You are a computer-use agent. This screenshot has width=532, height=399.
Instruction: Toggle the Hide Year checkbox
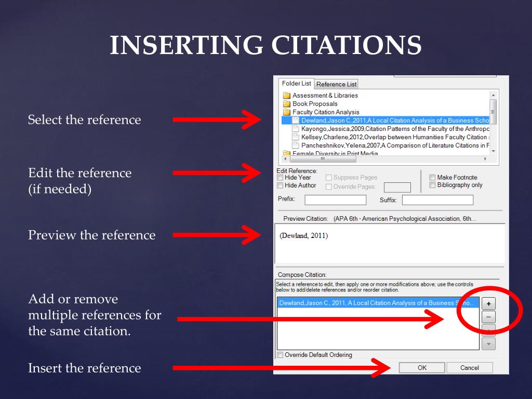[280, 178]
